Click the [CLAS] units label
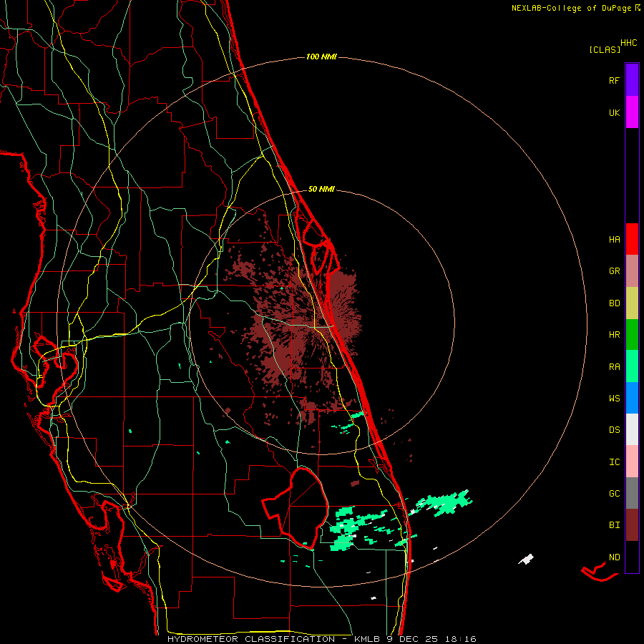The image size is (644, 644). (605, 50)
